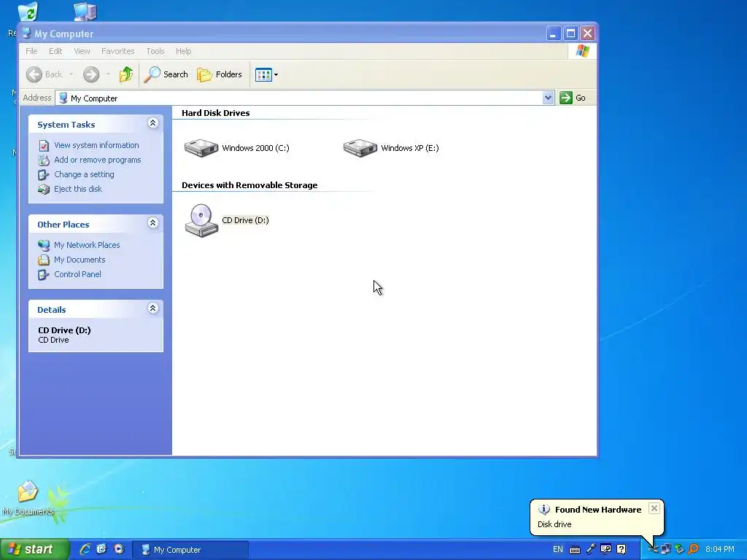
Task: Expand the Address bar dropdown
Action: 548,98
